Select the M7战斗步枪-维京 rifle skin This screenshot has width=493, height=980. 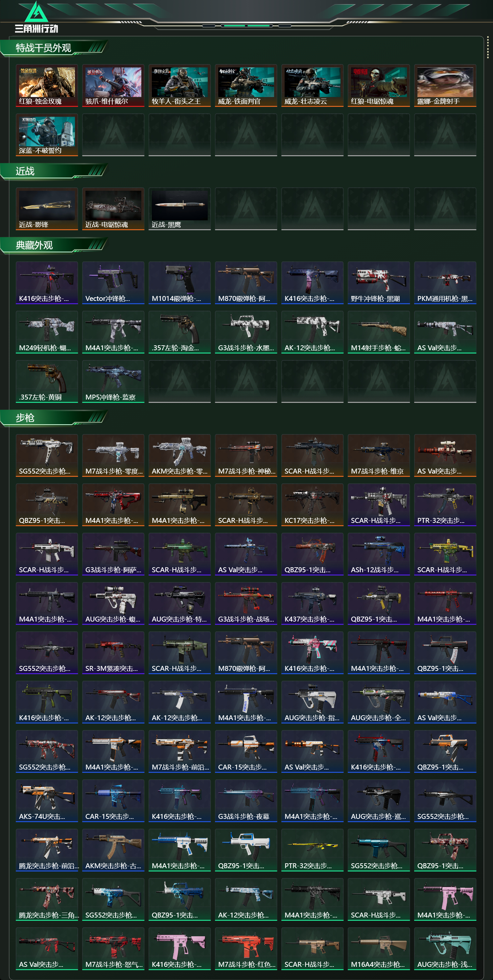[x=379, y=455]
